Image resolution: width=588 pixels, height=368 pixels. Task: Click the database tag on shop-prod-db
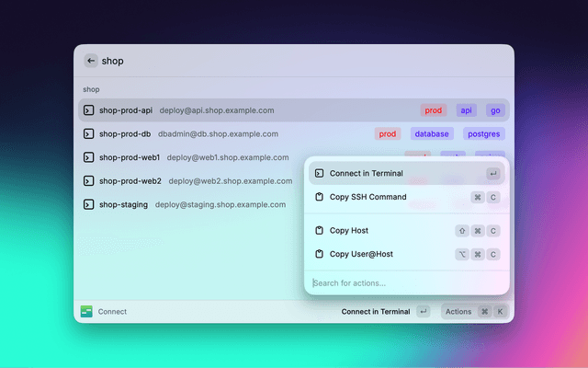pos(432,133)
